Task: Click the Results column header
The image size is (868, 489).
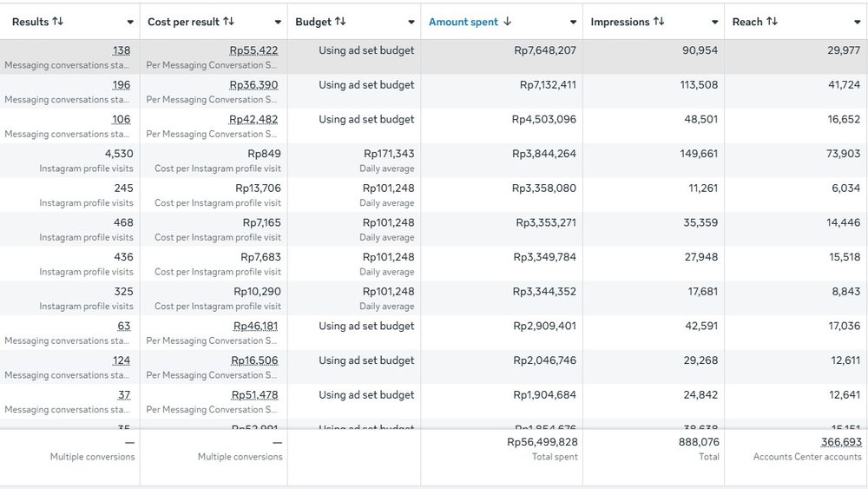Action: pos(30,22)
